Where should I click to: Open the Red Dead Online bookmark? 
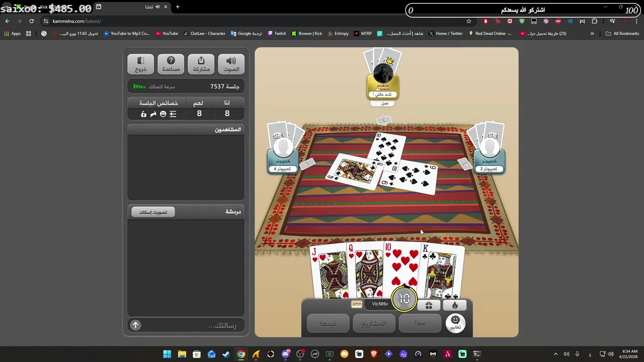490,34
